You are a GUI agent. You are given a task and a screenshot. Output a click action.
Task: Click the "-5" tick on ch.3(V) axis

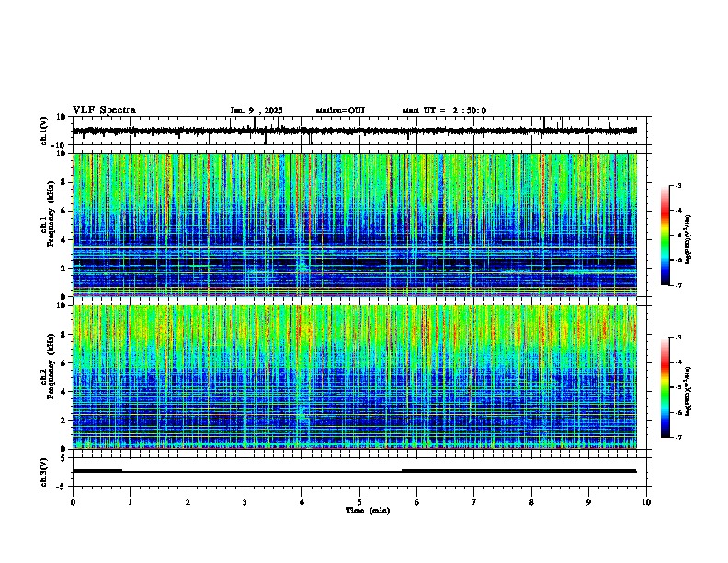coord(63,487)
